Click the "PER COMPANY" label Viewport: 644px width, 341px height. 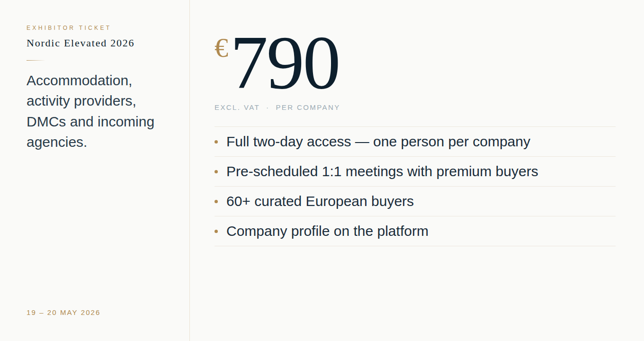click(308, 108)
